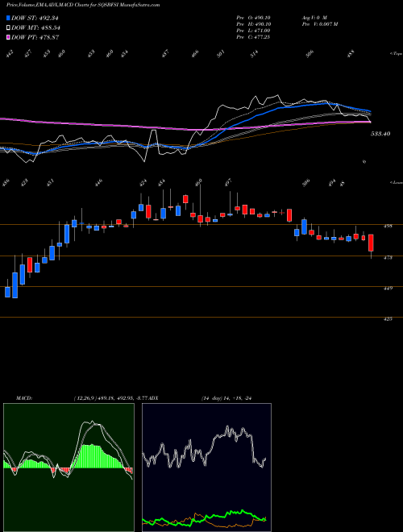Click the 442 top value label
The image size is (403, 532).
10,54
